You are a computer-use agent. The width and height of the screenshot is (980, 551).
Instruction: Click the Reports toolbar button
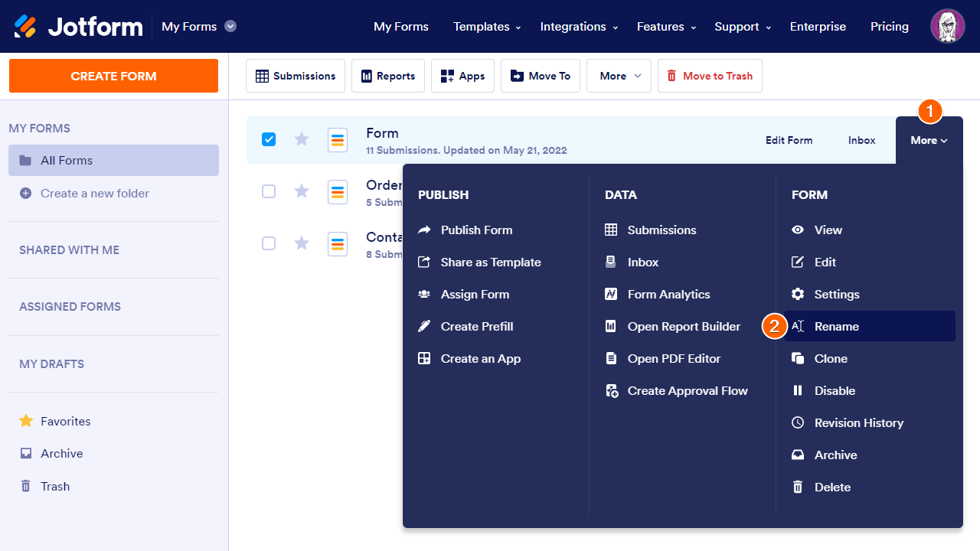[x=388, y=76]
